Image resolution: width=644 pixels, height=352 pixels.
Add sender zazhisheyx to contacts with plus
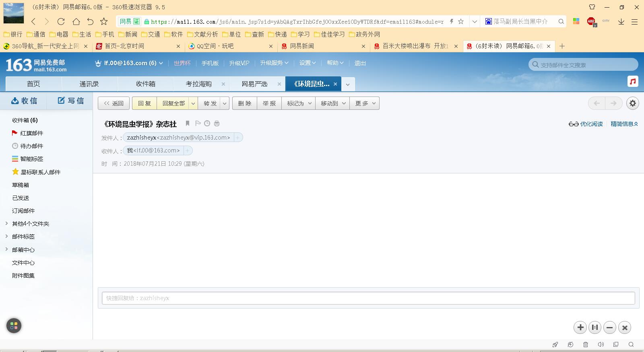(238, 138)
